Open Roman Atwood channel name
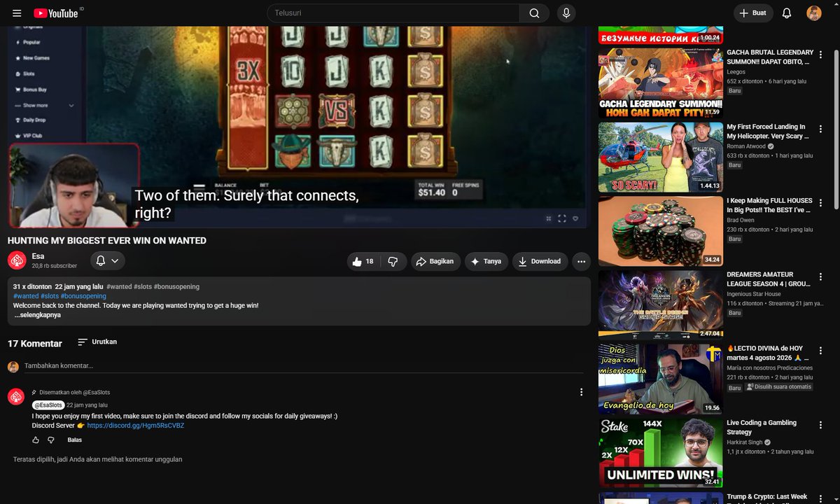 pos(746,146)
